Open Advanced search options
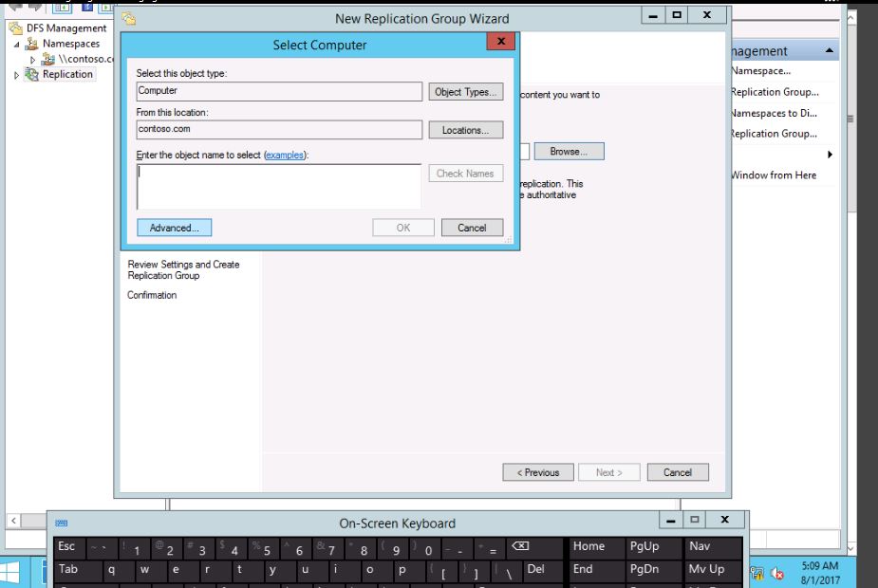Screen dimensions: 878x588 pyautogui.click(x=174, y=228)
